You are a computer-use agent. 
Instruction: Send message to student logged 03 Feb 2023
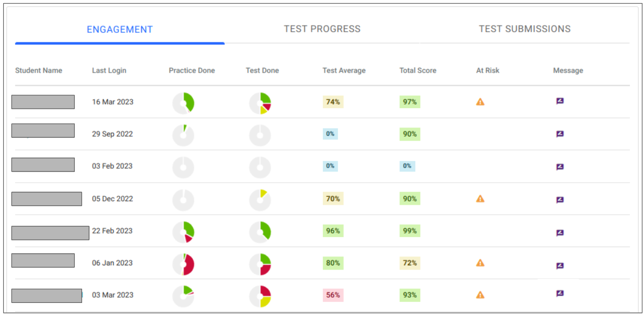pos(560,167)
